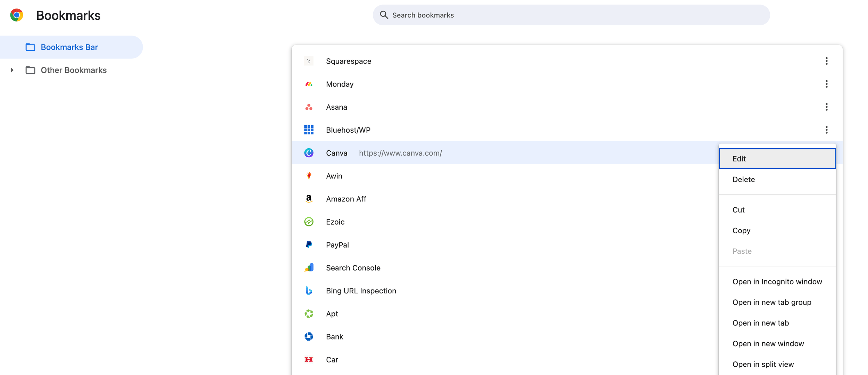This screenshot has width=868, height=375.
Task: Focus the Search bookmarks field
Action: tap(571, 15)
